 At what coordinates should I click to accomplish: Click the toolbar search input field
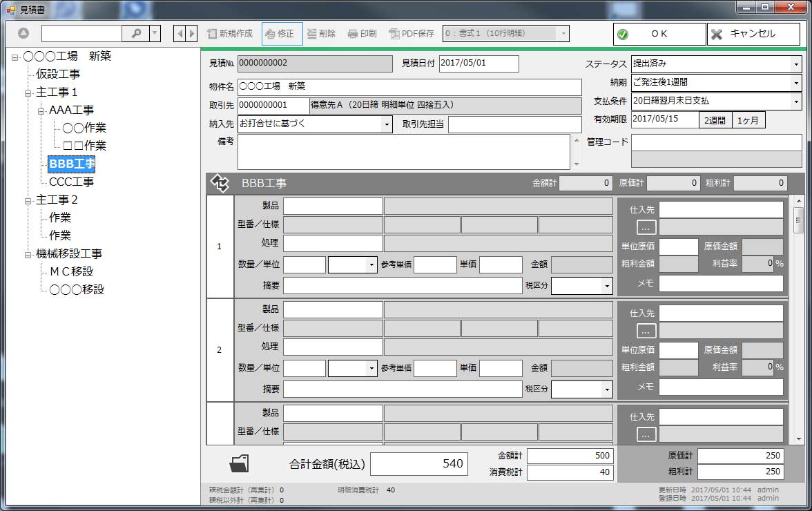click(81, 33)
